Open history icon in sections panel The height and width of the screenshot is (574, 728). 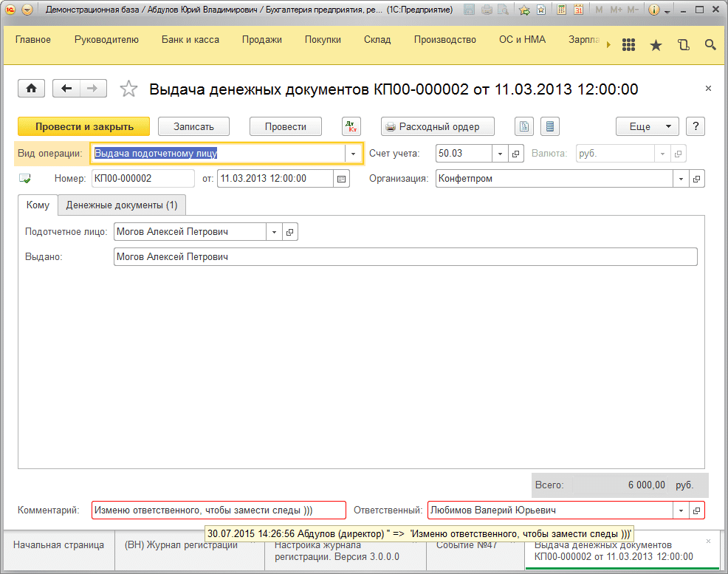tap(683, 45)
